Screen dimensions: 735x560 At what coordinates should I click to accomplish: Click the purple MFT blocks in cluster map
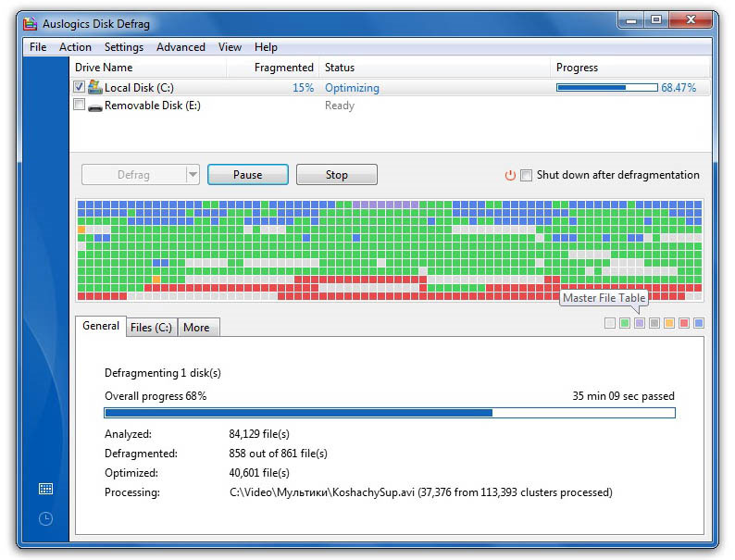click(385, 205)
